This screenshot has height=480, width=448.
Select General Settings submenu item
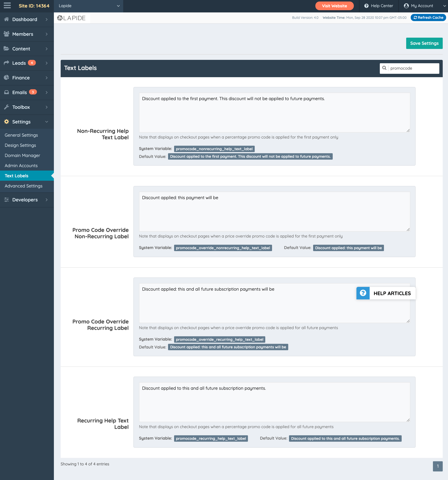[x=21, y=135]
